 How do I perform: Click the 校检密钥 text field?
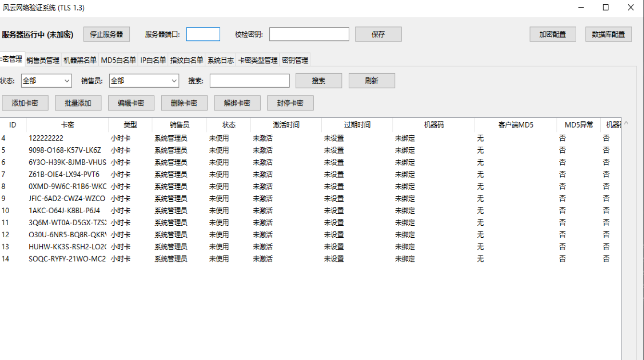[309, 34]
